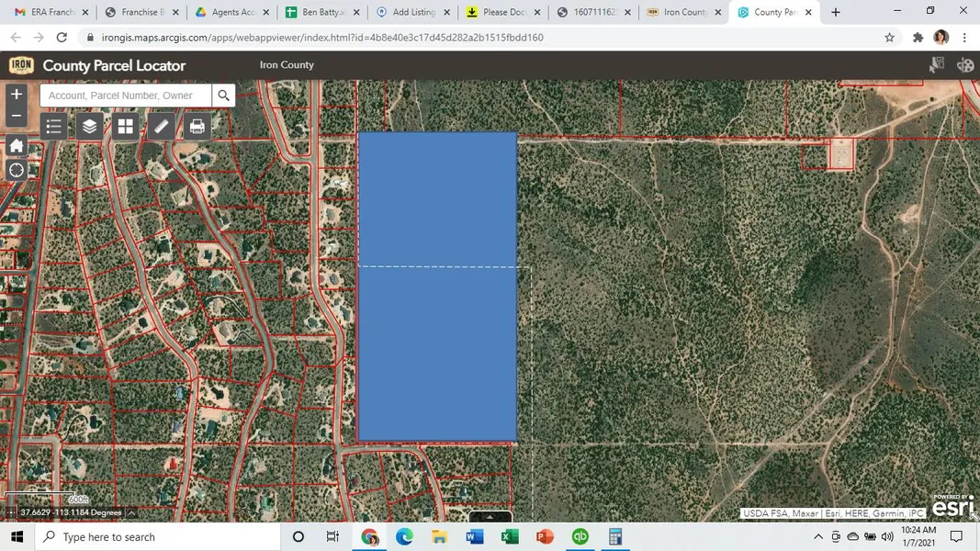The image size is (980, 551).
Task: Click the parcel search input field
Action: click(125, 96)
